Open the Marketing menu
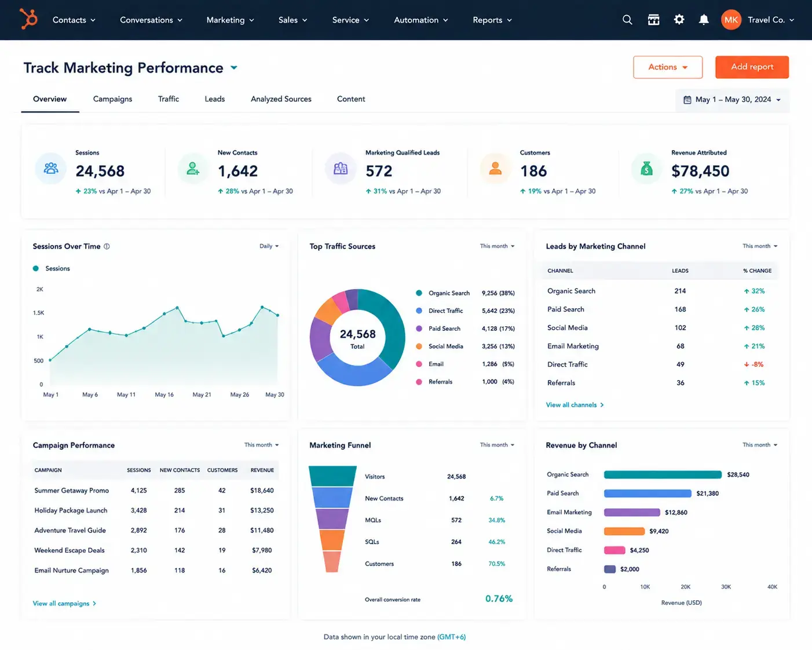 coord(231,20)
